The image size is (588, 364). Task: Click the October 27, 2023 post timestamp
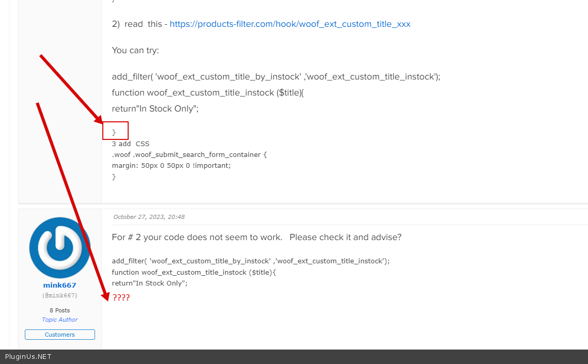coord(149,217)
